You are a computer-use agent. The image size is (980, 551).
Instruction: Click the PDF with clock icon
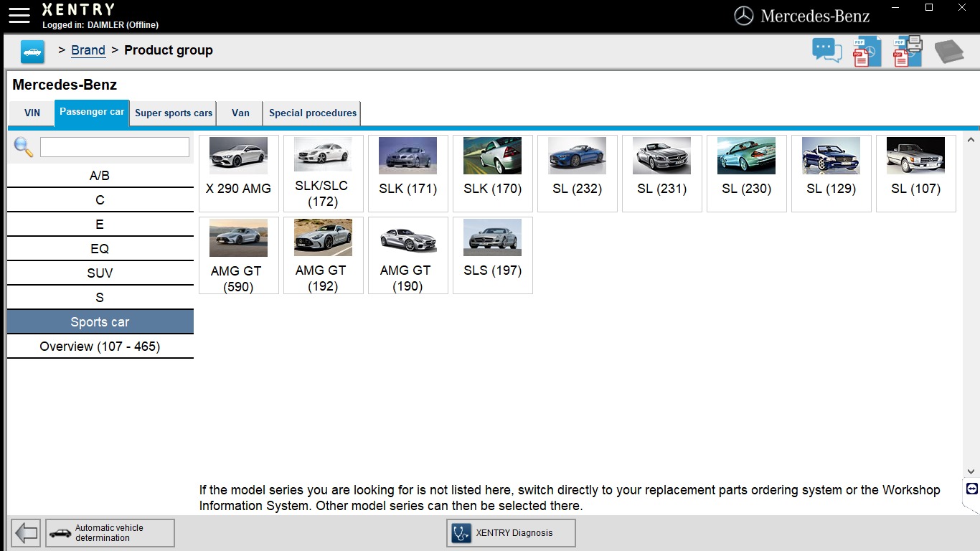coord(867,52)
